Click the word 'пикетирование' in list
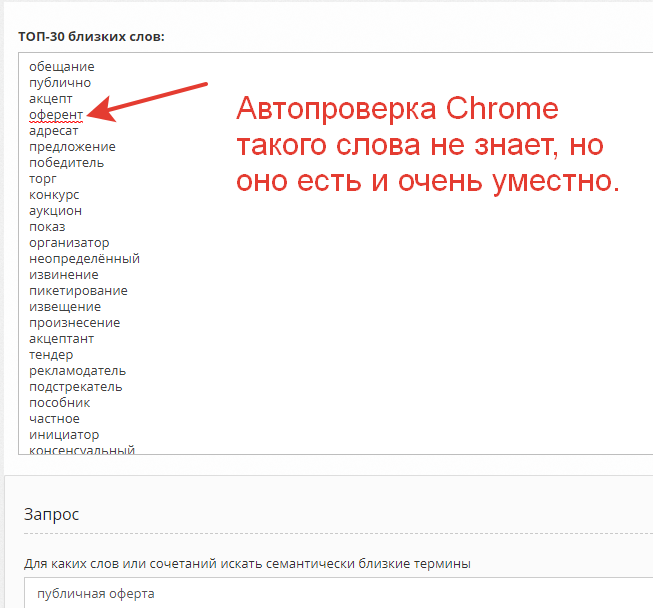Image resolution: width=653 pixels, height=608 pixels. point(78,291)
